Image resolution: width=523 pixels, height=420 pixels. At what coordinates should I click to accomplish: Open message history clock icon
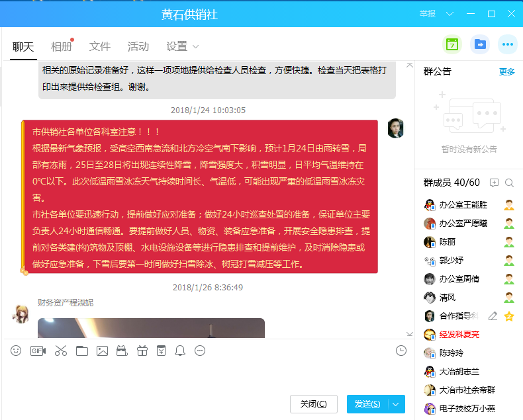[401, 351]
